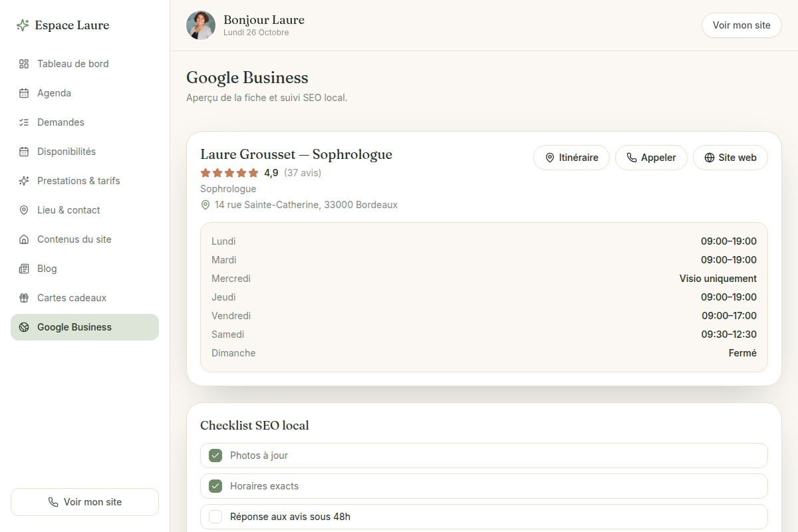Click the Cartes cadeaux gift icon
This screenshot has width=798, height=532.
tap(24, 298)
